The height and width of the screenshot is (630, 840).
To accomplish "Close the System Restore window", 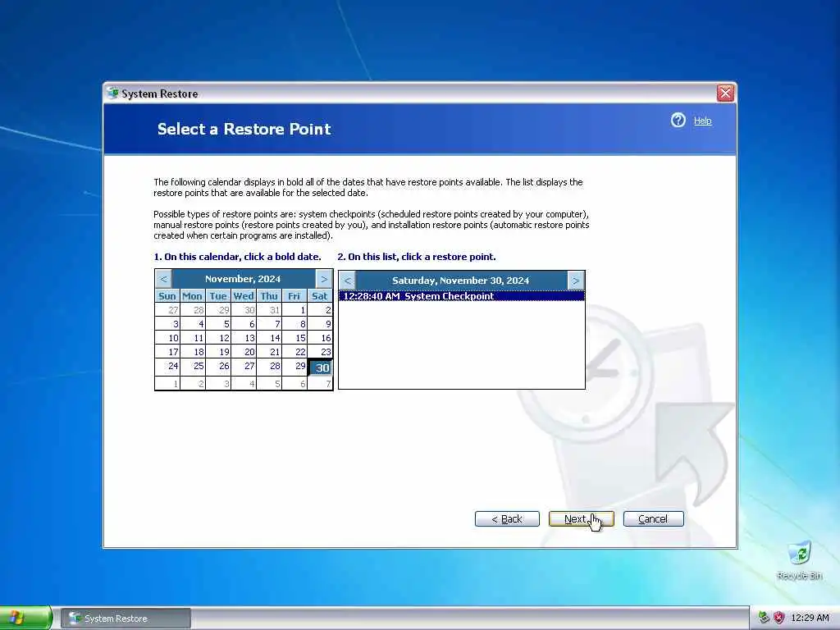I will 725,94.
